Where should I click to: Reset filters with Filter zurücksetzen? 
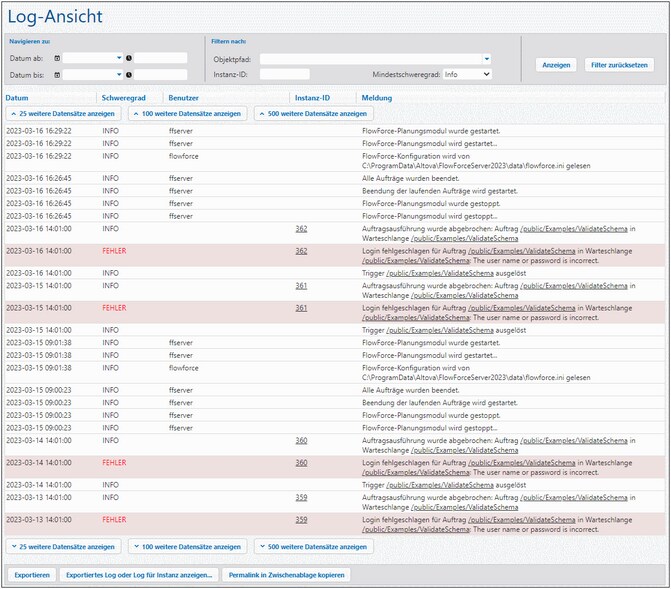tap(618, 65)
